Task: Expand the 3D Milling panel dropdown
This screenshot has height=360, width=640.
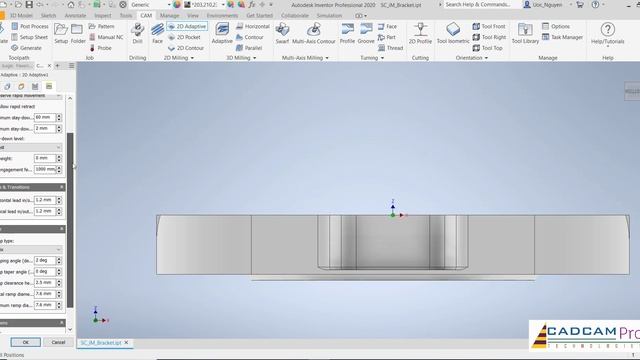Action: (x=255, y=58)
